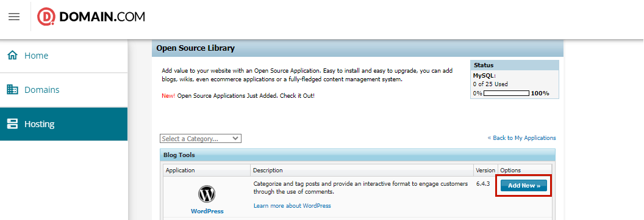Click the Options column header

[510, 170]
